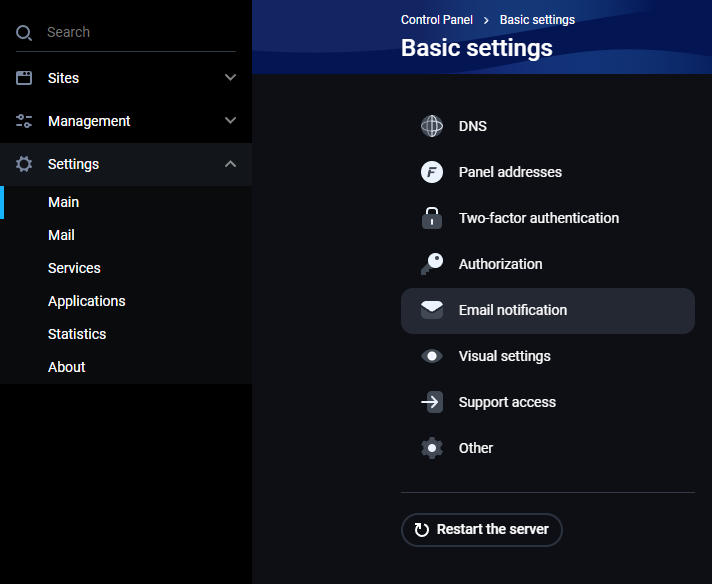Select Applications in the sidebar
Viewport: 712px width, 584px height.
pyautogui.click(x=86, y=301)
